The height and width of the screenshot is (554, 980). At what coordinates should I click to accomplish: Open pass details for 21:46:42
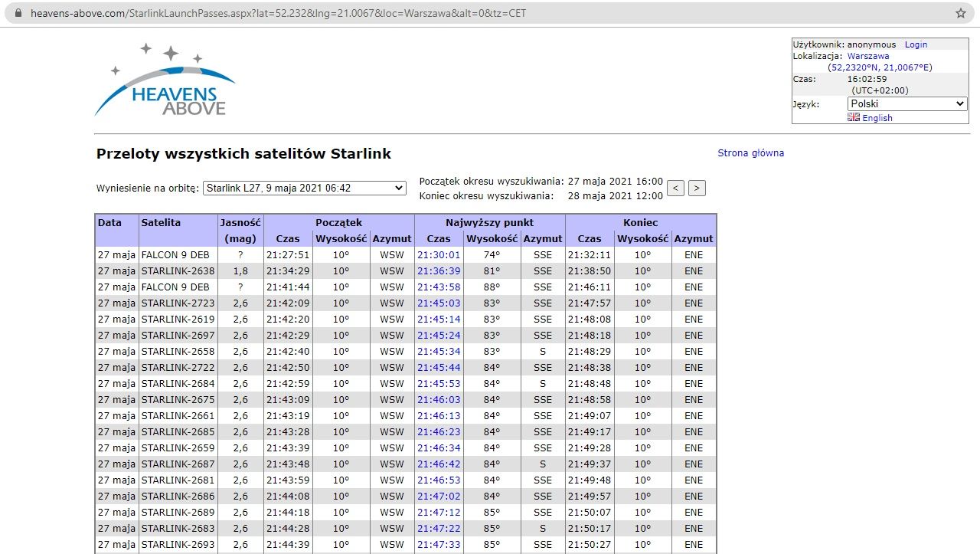[x=439, y=464]
